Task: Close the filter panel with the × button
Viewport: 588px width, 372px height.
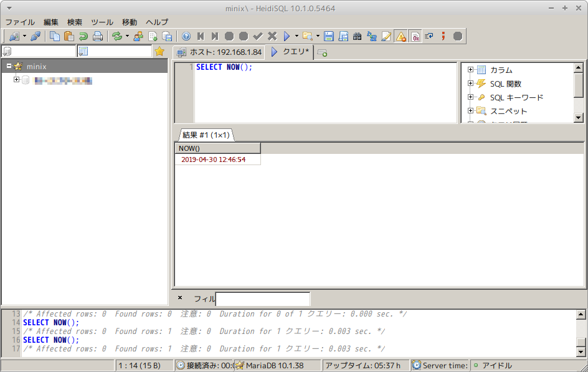Action: (180, 298)
